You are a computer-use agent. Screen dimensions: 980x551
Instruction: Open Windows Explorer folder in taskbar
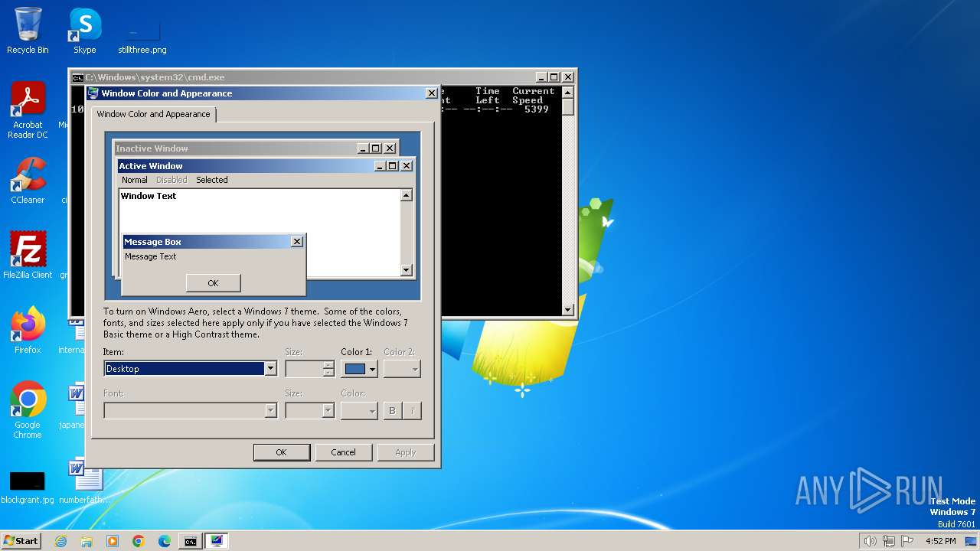point(87,541)
